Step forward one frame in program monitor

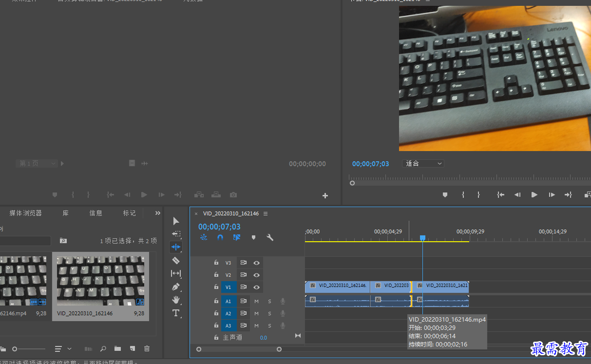[552, 195]
